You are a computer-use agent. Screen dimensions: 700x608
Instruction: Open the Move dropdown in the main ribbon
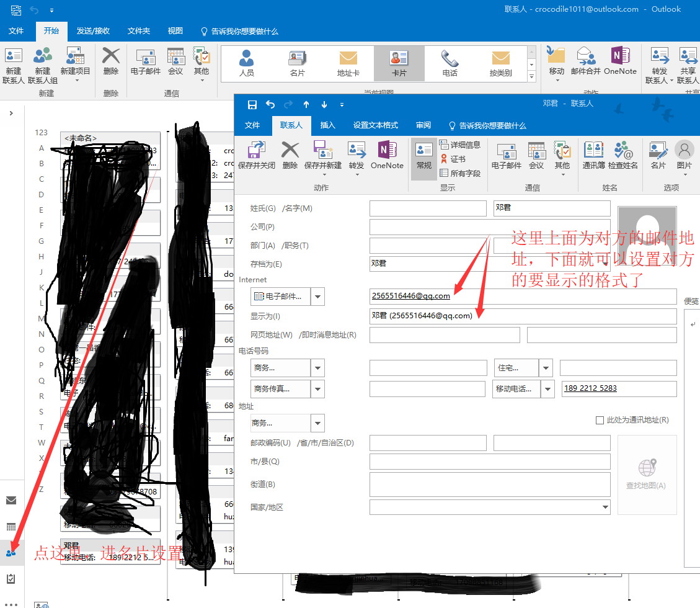coord(556,65)
